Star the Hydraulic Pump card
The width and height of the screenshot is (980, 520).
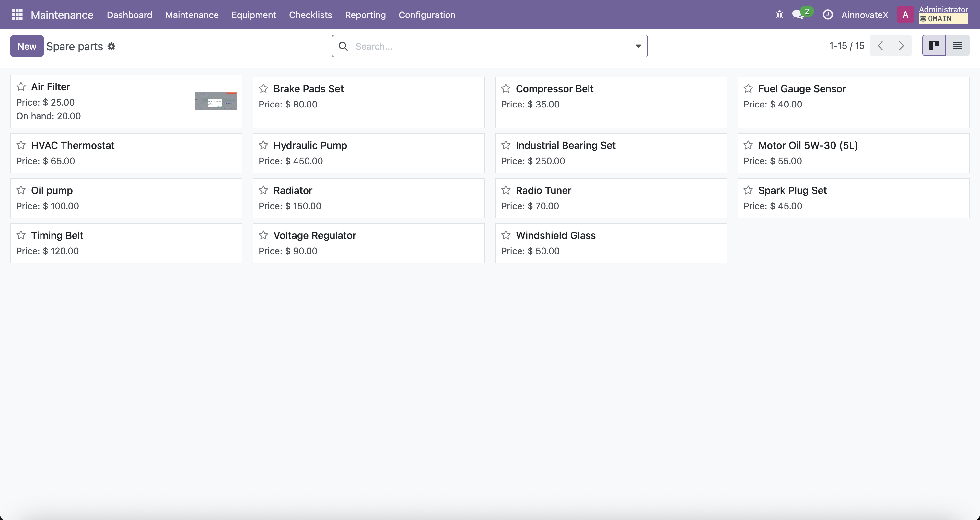[x=263, y=145]
